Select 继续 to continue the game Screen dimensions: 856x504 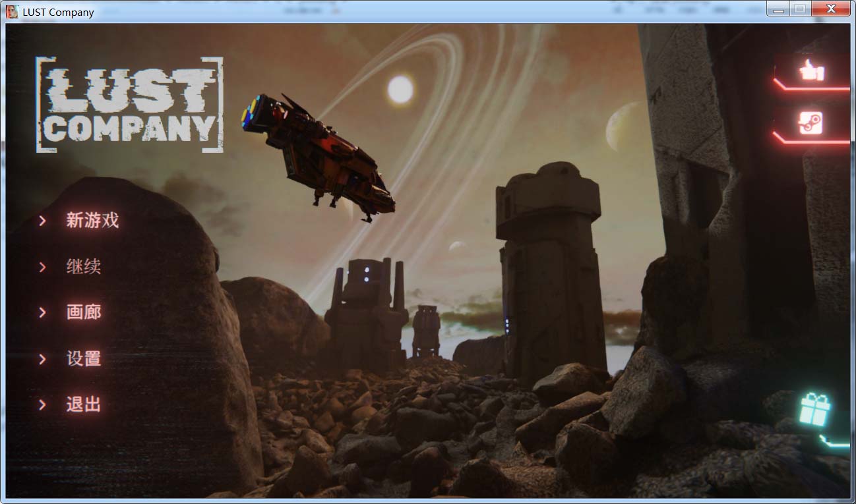coord(84,267)
